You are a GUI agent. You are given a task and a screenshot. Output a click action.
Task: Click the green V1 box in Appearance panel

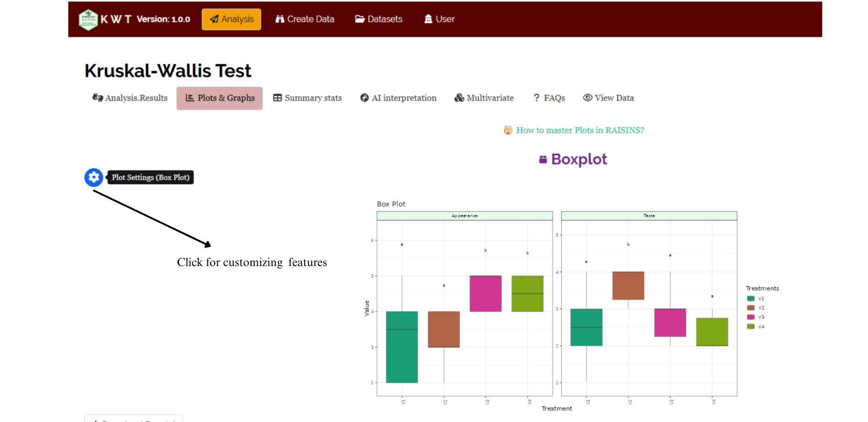point(402,347)
